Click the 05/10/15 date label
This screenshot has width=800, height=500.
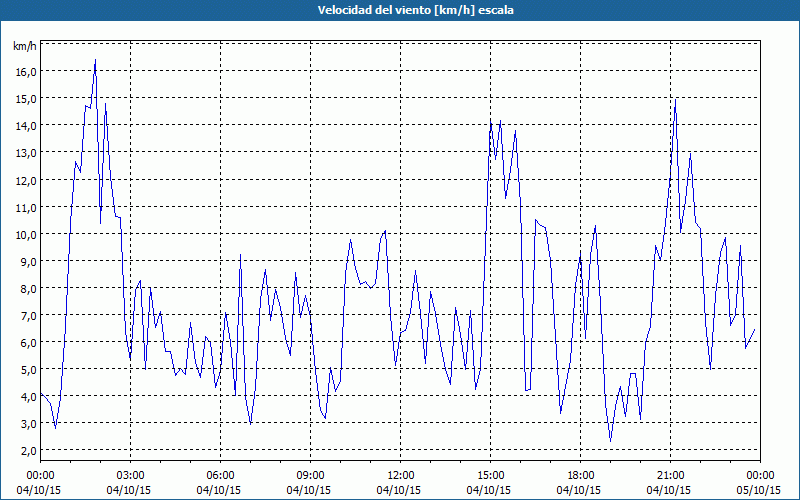(759, 490)
